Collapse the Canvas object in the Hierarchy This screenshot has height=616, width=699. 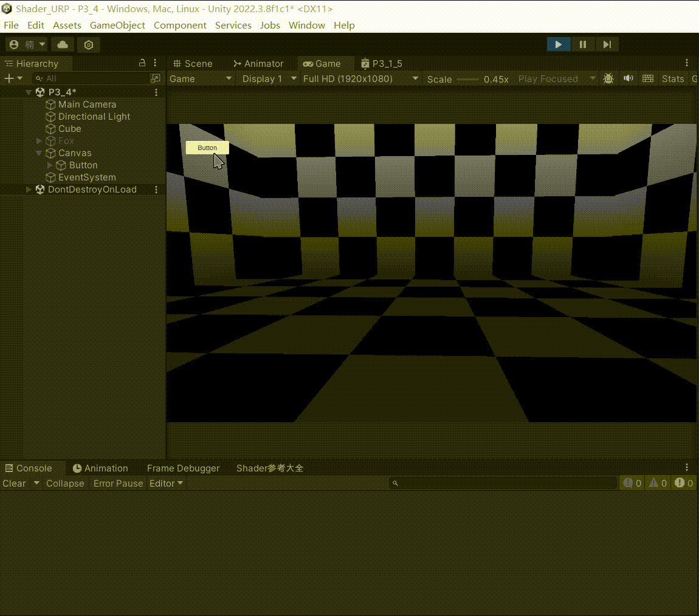coord(38,152)
